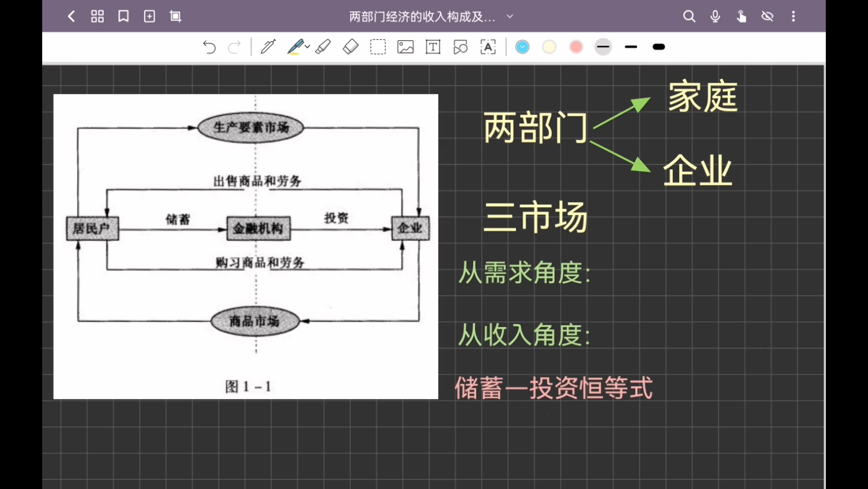Screen dimensions: 868x489
Task: Open the three-dot more options menu
Action: point(793,16)
